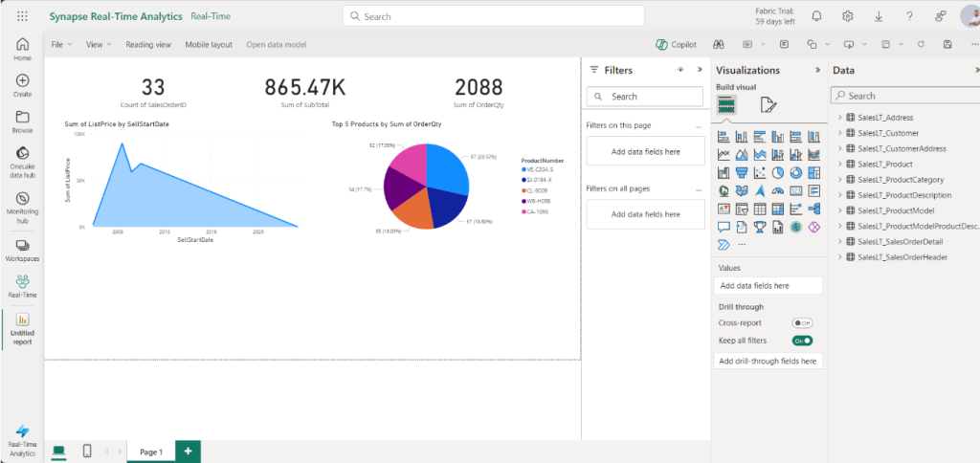Pick the donut chart visual
980x463 pixels.
click(x=796, y=172)
